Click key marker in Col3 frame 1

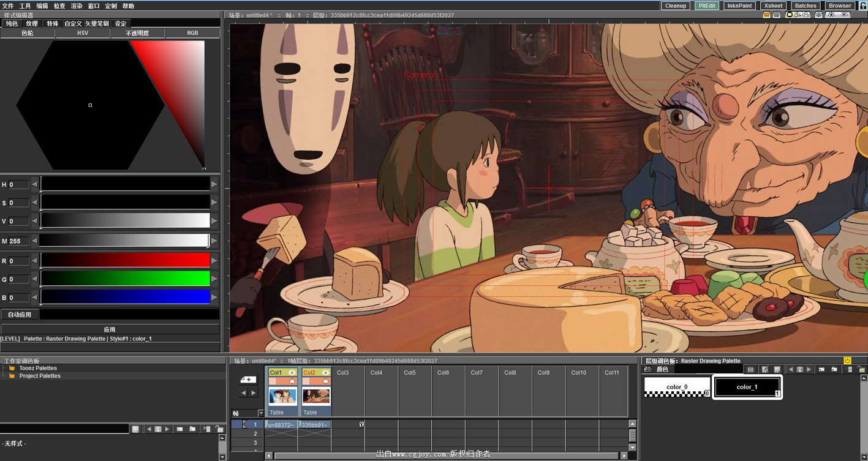361,424
